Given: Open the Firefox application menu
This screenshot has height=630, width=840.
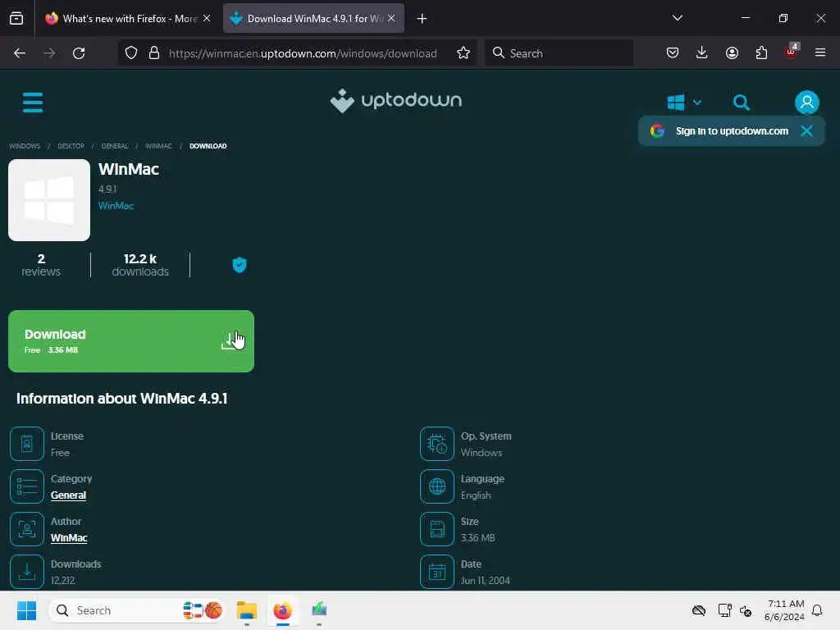Looking at the screenshot, I should 820,53.
